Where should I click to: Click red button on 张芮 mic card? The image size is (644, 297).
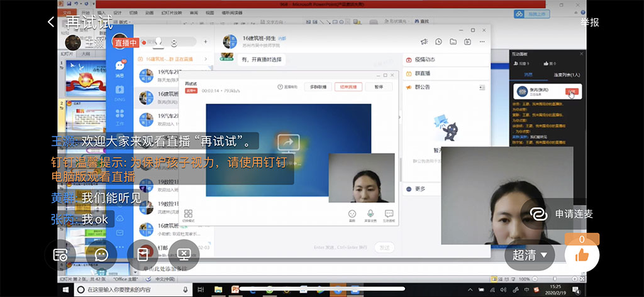coord(571,92)
